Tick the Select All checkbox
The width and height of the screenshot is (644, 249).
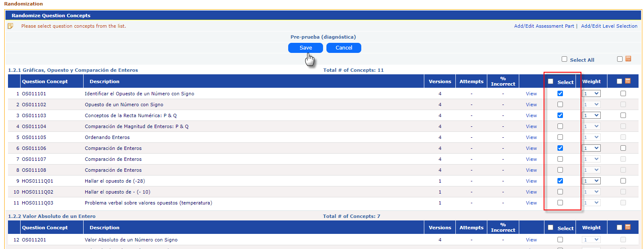[564, 59]
